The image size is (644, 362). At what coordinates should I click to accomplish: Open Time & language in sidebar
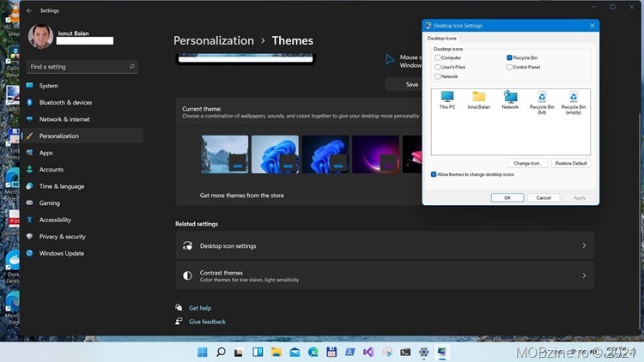tap(83, 186)
